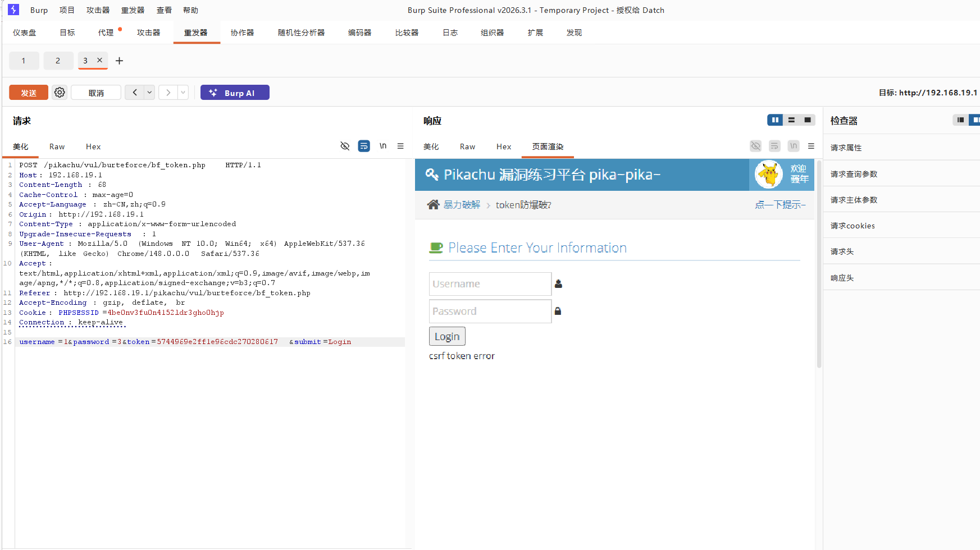Switch to combined tabbed request/response layout
980x550 pixels.
point(808,120)
